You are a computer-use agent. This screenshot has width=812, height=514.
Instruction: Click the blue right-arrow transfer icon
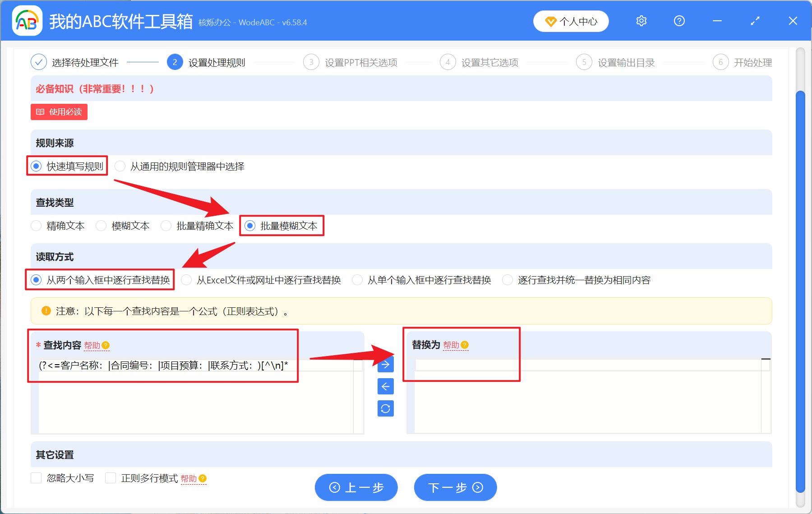pos(385,364)
